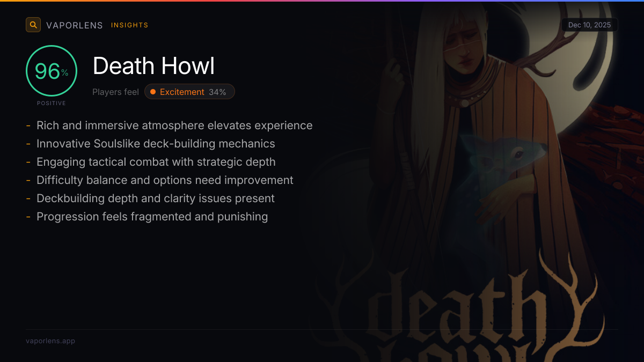Open the vaporlens.app footer link
644x362 pixels.
50,341
